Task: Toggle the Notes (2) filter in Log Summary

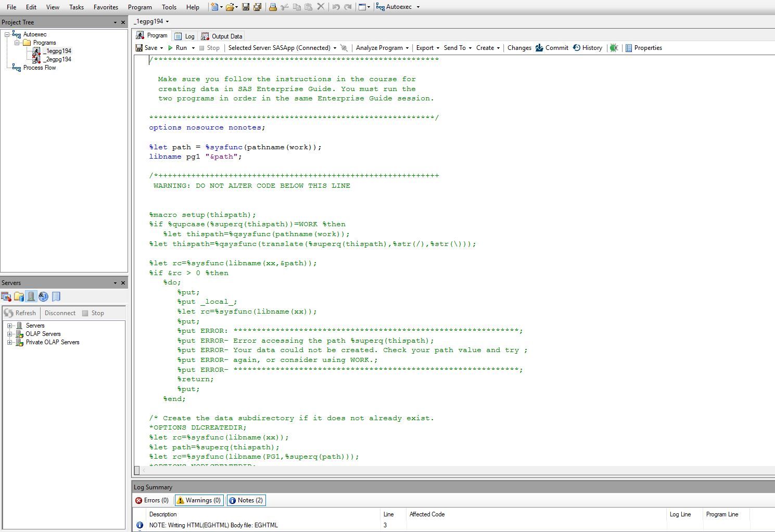Action: point(246,500)
